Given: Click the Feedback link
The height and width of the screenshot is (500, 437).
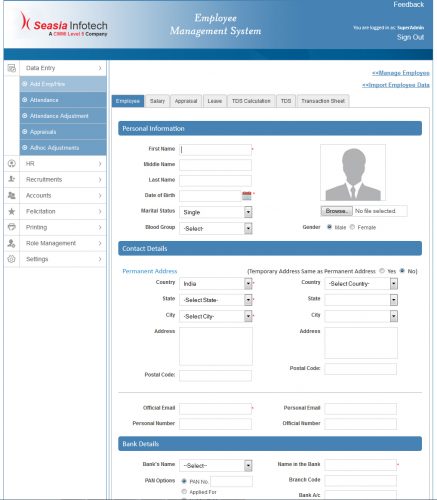Looking at the screenshot, I should pyautogui.click(x=409, y=5).
